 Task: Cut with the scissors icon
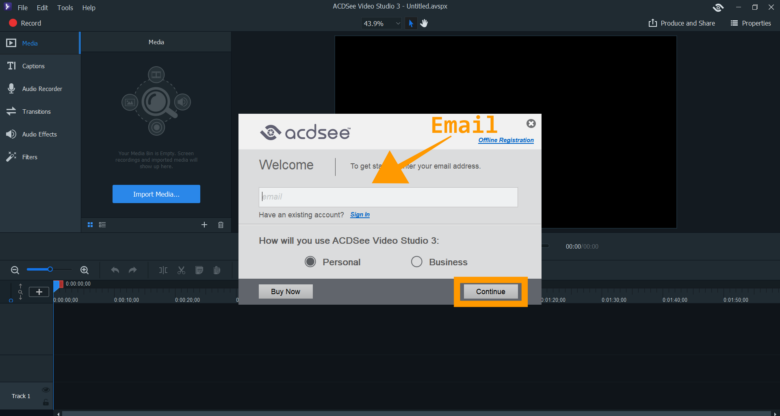pos(181,270)
